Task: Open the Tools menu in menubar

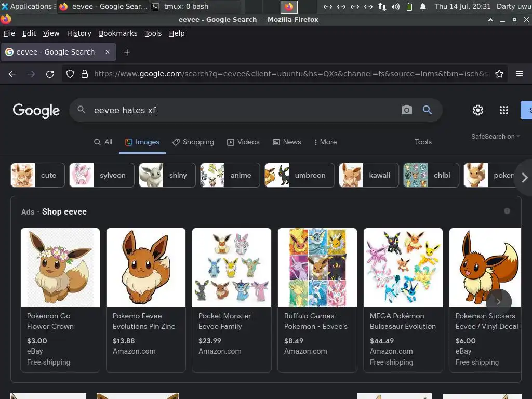Action: [x=153, y=33]
